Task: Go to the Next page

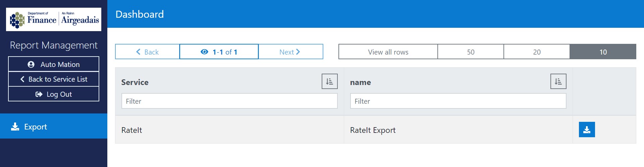Action: (x=290, y=52)
